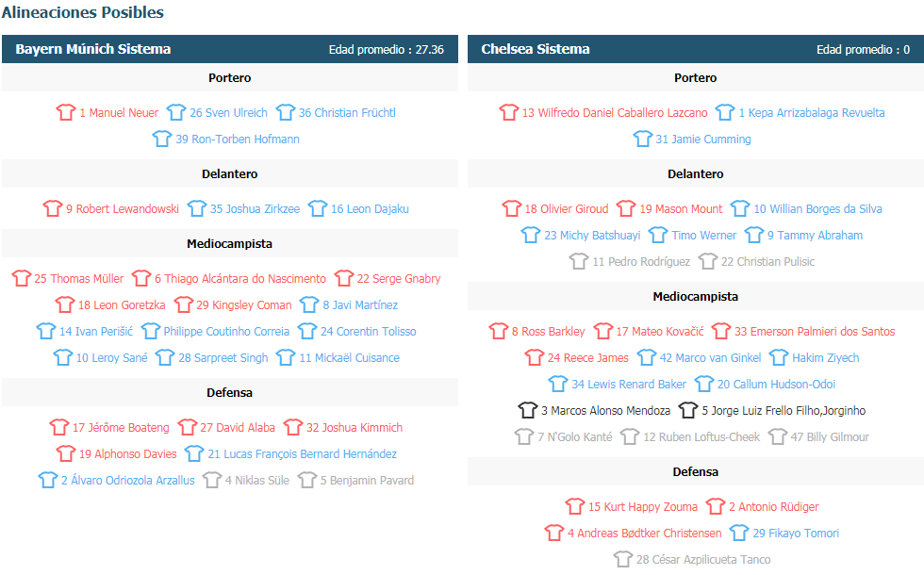Screen dimensions: 924x575
Task: Click the red shirt icon by Joshua Kimmich
Action: click(x=293, y=426)
